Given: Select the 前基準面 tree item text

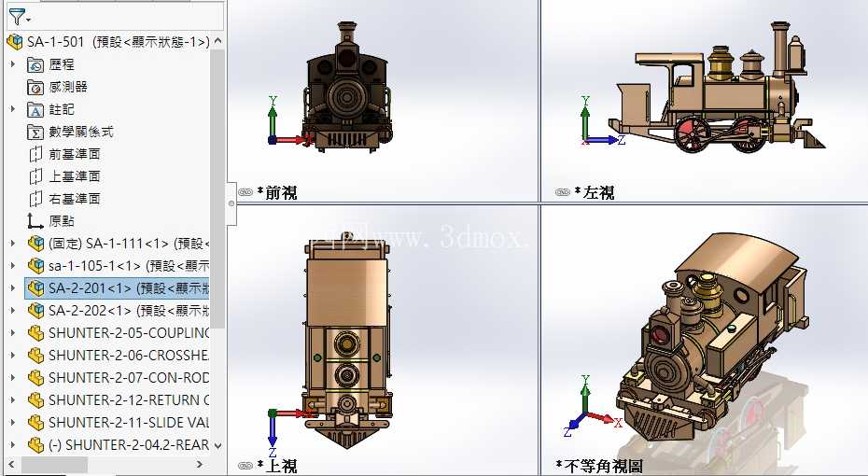Looking at the screenshot, I should (75, 154).
